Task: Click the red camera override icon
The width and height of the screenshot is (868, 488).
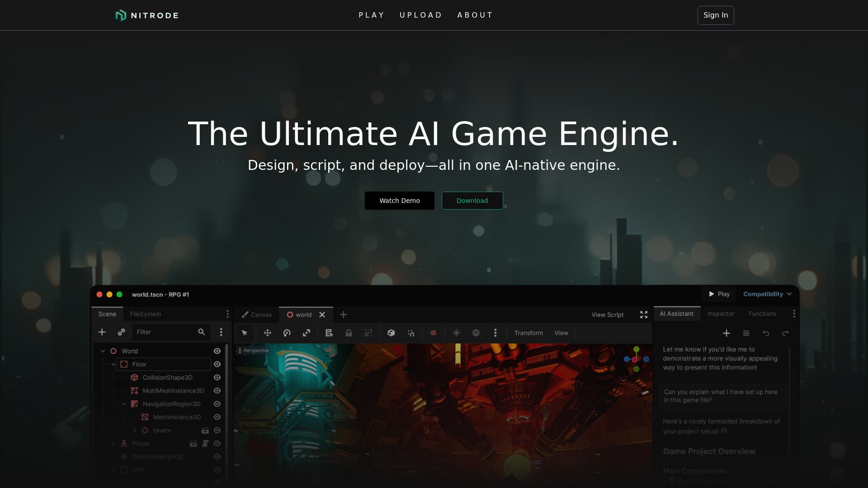Action: click(x=434, y=333)
